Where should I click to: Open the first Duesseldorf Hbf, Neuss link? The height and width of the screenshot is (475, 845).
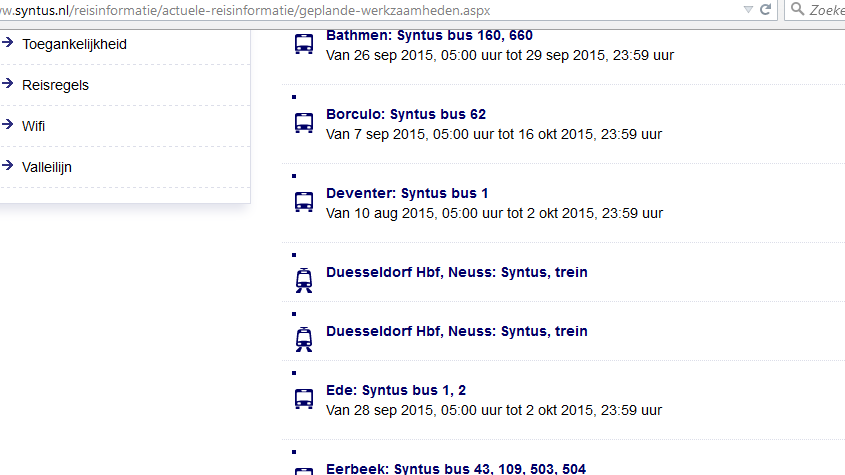pyautogui.click(x=456, y=272)
